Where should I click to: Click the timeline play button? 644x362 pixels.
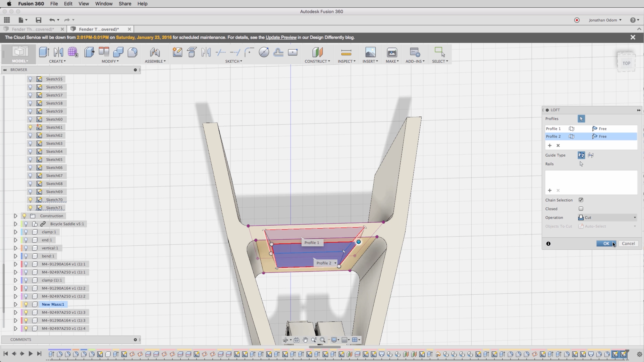click(30, 354)
